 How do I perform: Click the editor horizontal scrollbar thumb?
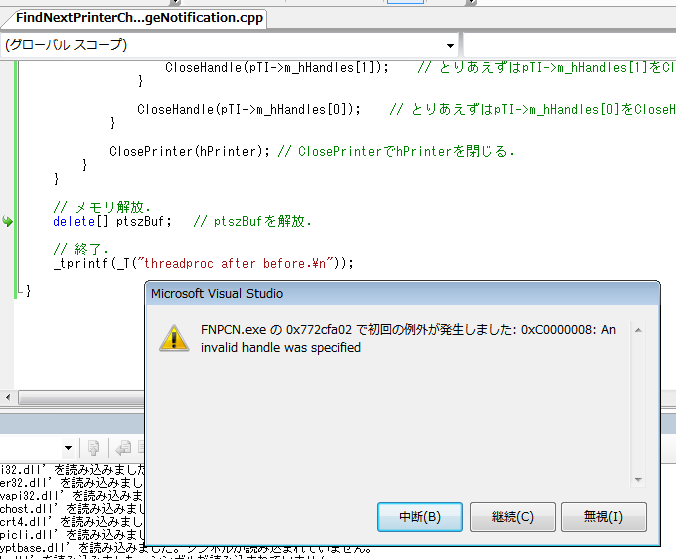click(x=81, y=397)
